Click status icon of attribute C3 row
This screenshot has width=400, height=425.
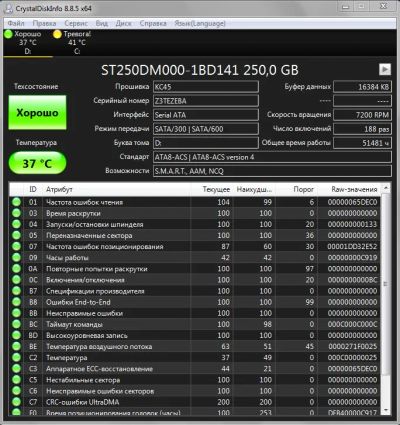pos(16,369)
